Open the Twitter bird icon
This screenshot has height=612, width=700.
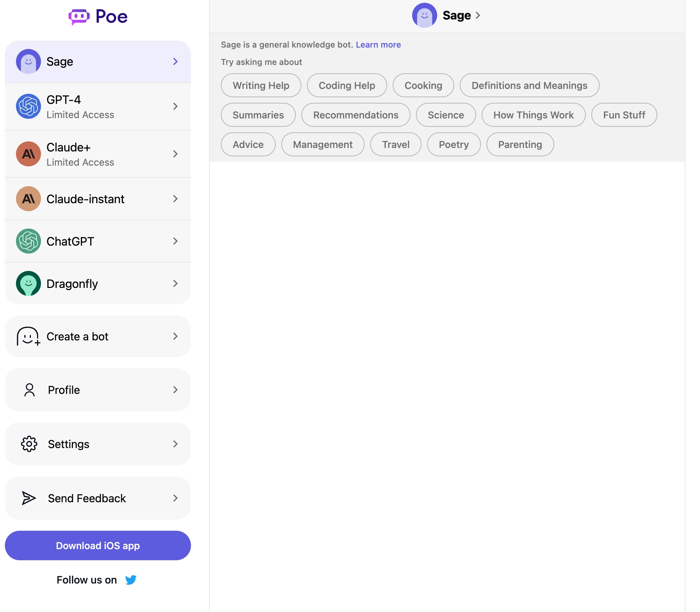click(x=131, y=580)
